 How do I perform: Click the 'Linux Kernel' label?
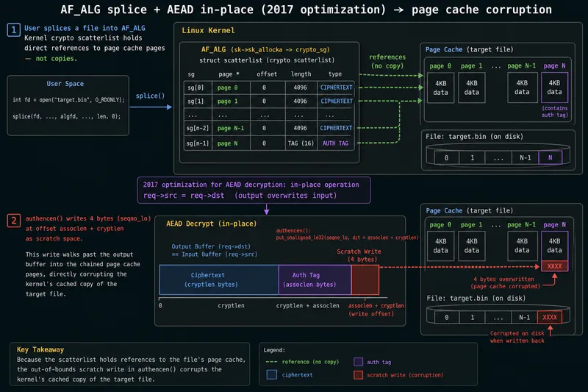pyautogui.click(x=208, y=30)
